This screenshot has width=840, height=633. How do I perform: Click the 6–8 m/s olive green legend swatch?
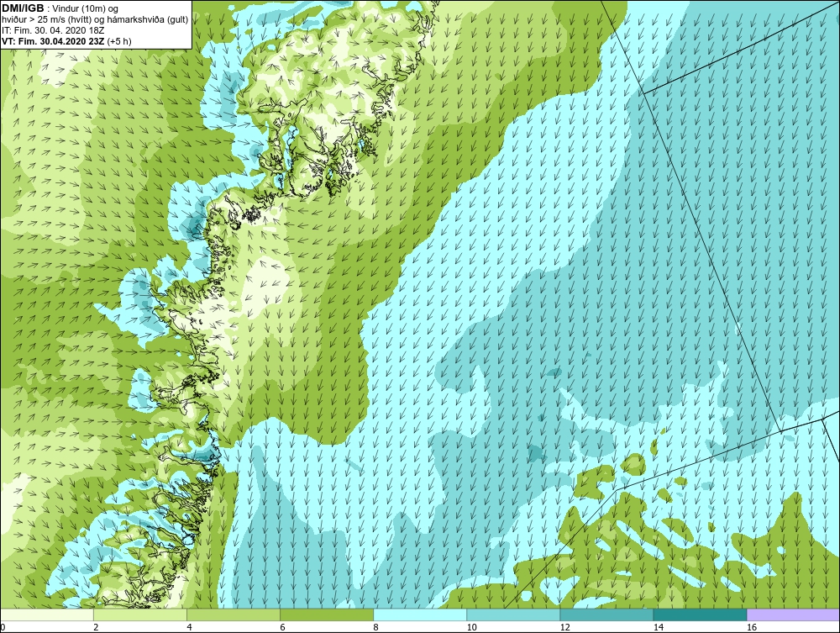[327, 615]
